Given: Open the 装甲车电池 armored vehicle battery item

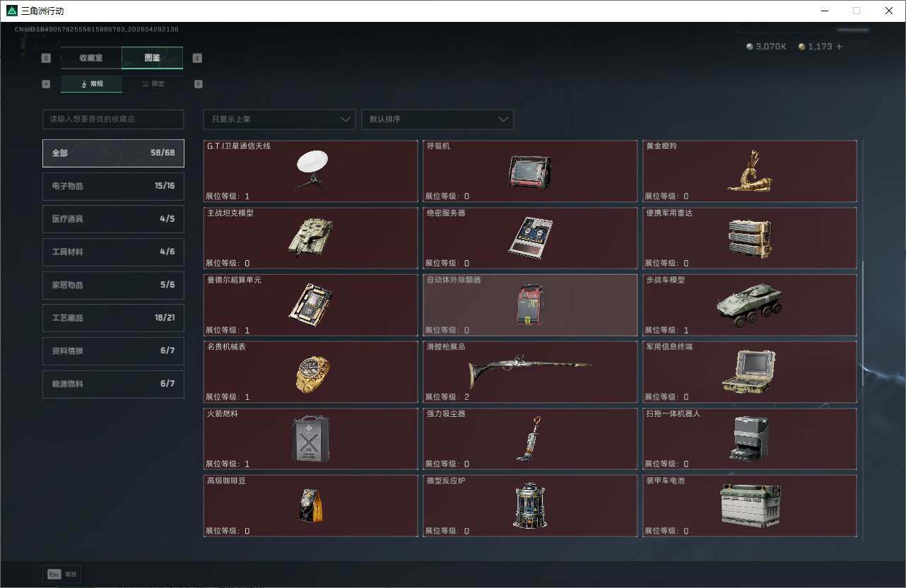Looking at the screenshot, I should click(749, 505).
